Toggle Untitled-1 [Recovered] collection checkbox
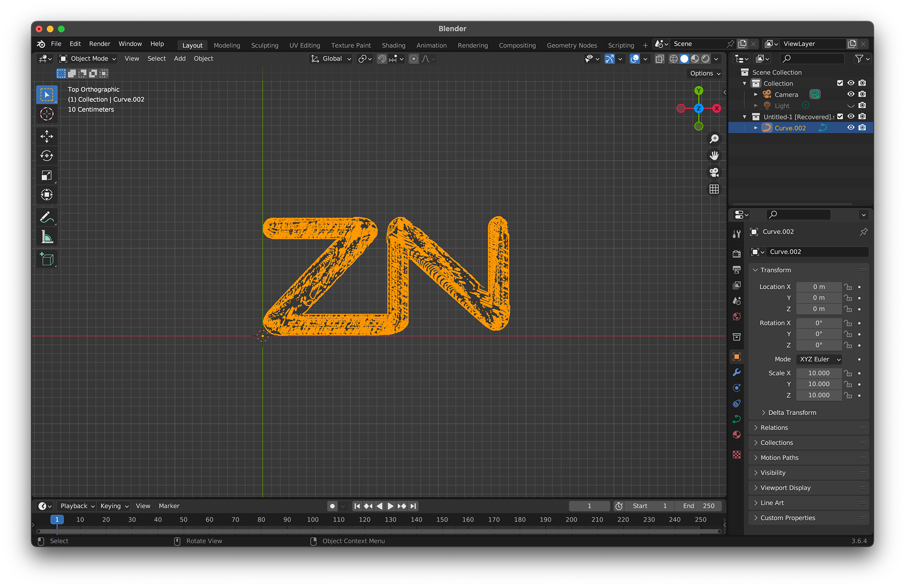This screenshot has width=905, height=588. pyautogui.click(x=840, y=116)
